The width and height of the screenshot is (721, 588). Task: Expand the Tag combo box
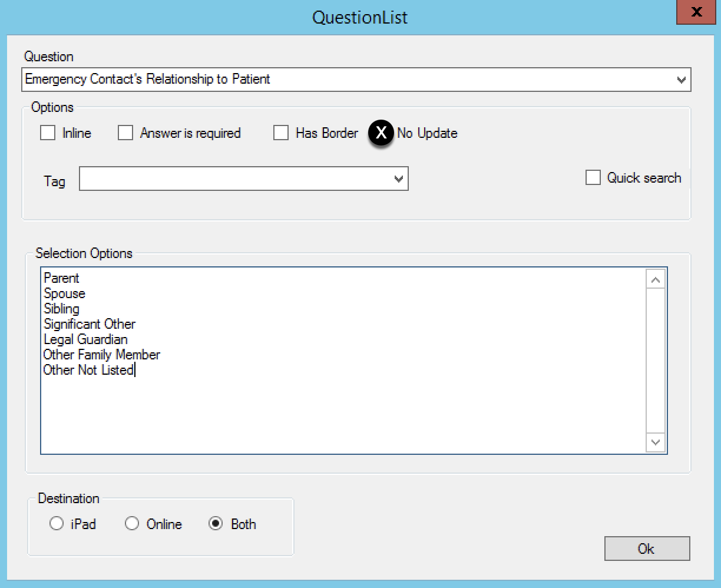399,179
